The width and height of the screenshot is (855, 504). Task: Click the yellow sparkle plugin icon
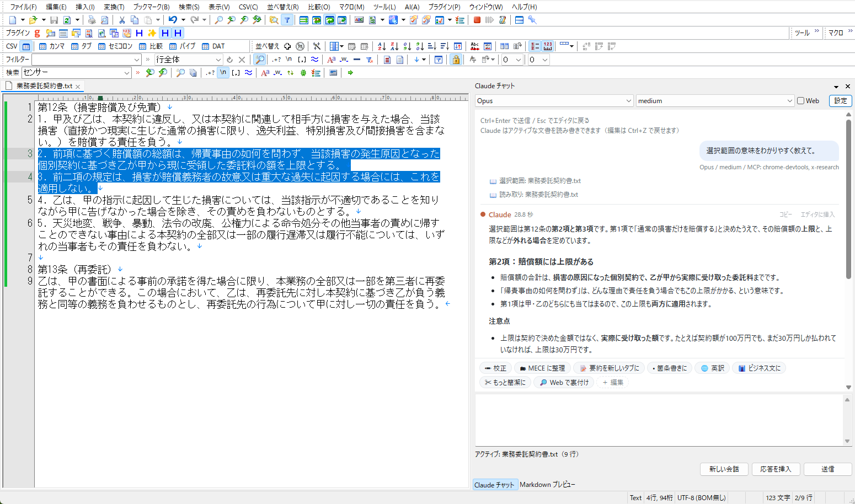point(152,33)
